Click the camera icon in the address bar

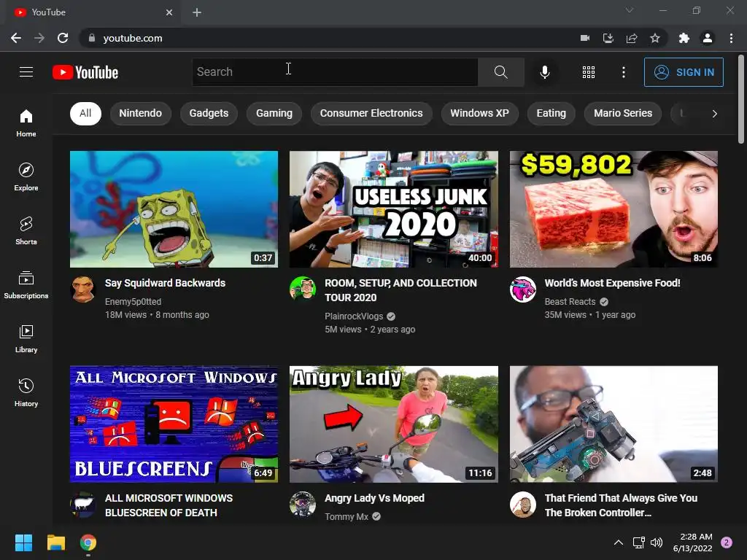pyautogui.click(x=585, y=38)
